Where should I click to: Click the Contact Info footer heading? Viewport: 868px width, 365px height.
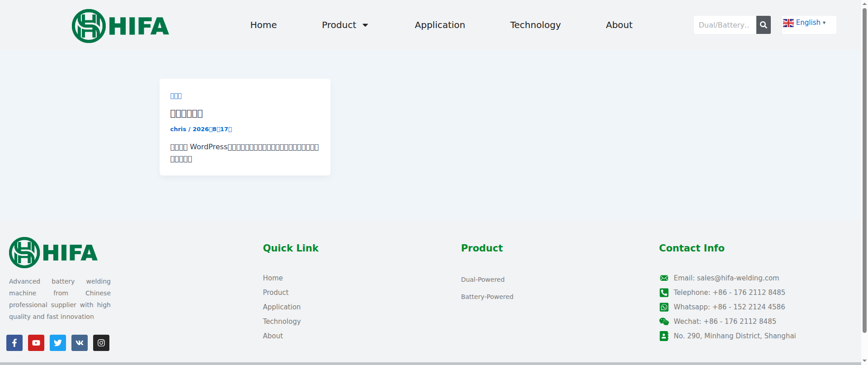coord(692,248)
